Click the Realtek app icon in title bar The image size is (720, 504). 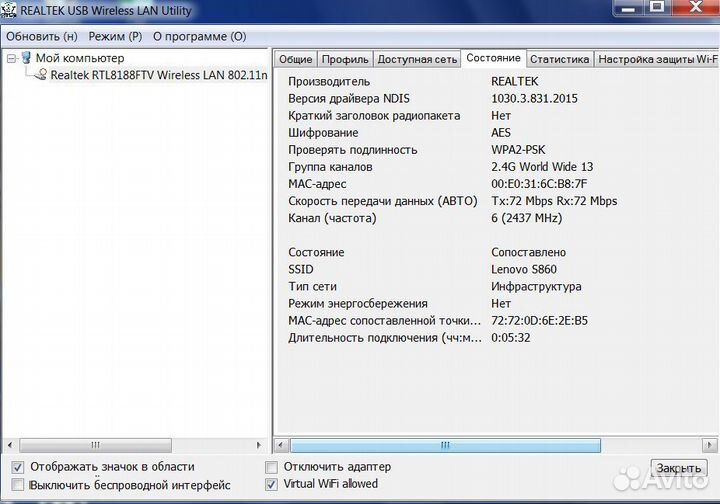pyautogui.click(x=8, y=10)
